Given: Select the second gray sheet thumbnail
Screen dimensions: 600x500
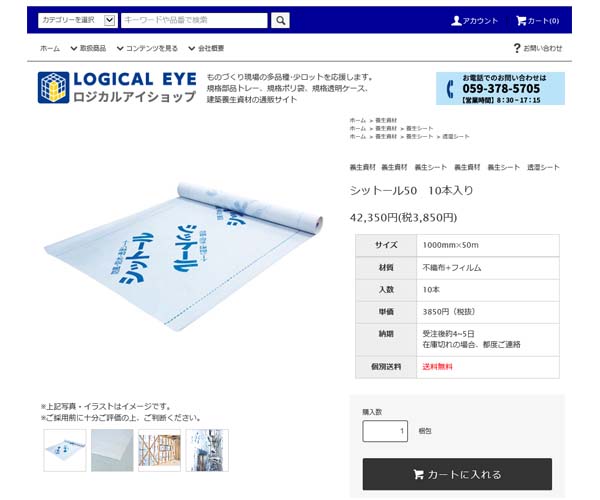Looking at the screenshot, I should [x=112, y=450].
